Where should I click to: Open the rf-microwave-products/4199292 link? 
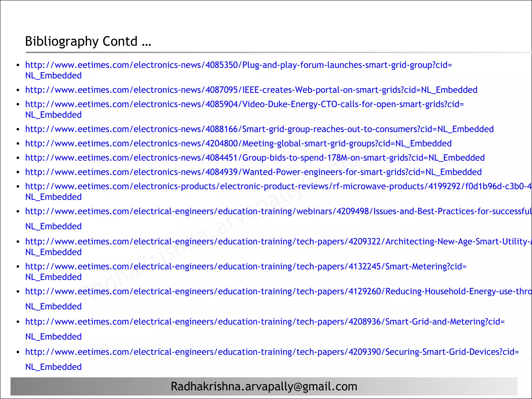[x=278, y=191]
